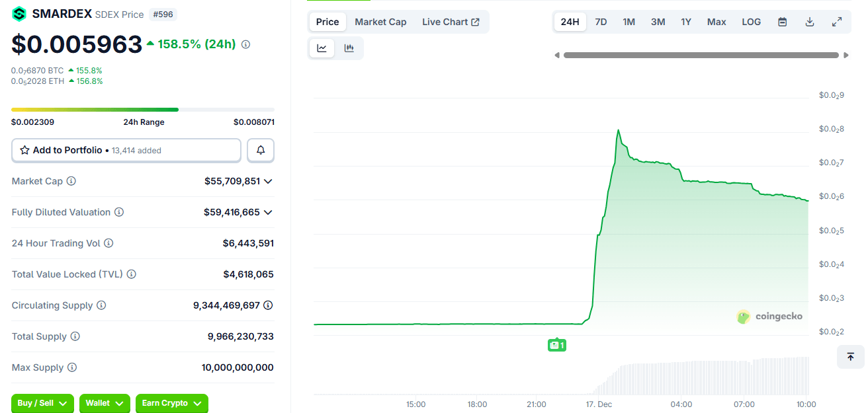The height and width of the screenshot is (413, 868).
Task: Expand chart to fullscreen
Action: 837,22
